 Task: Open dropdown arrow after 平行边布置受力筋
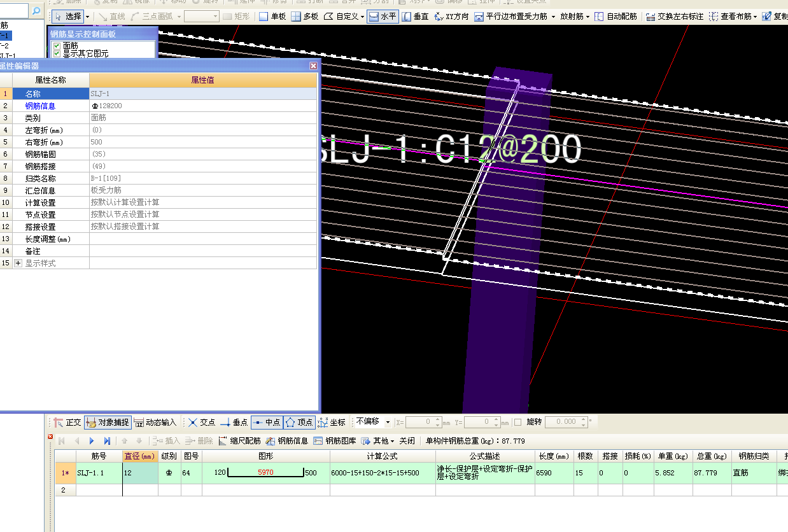click(x=553, y=17)
